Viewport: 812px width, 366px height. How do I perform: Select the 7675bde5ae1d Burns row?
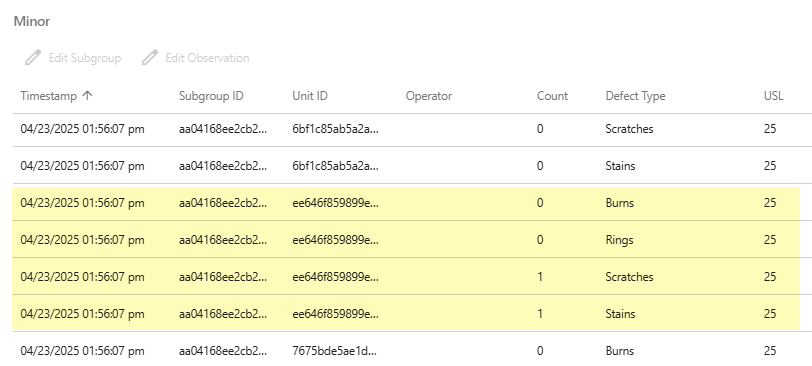point(412,350)
